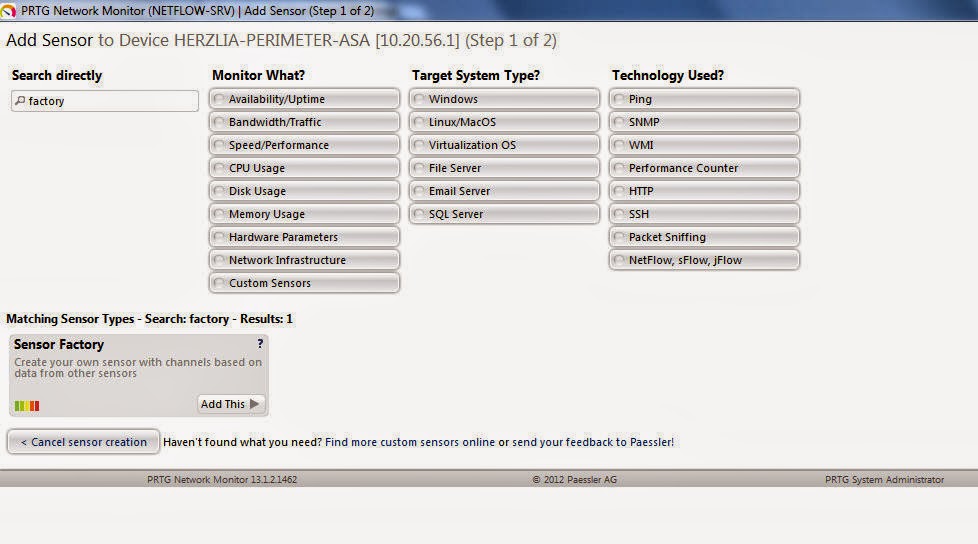Pick SQL Server target type
Viewport: 978px width, 544px height.
504,214
